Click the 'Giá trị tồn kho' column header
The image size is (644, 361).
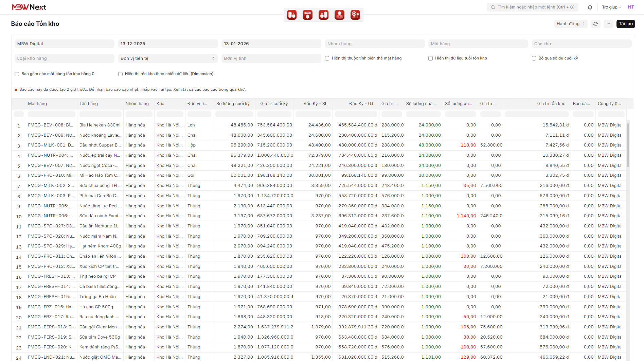point(551,104)
